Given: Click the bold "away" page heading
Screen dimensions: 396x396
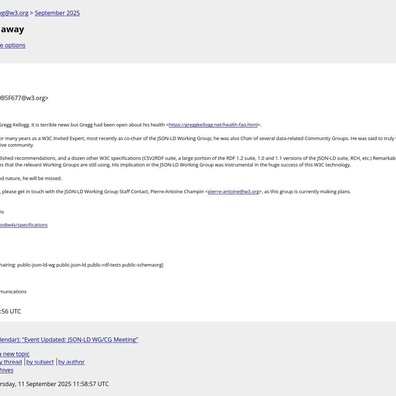Looking at the screenshot, I should click(x=12, y=29).
